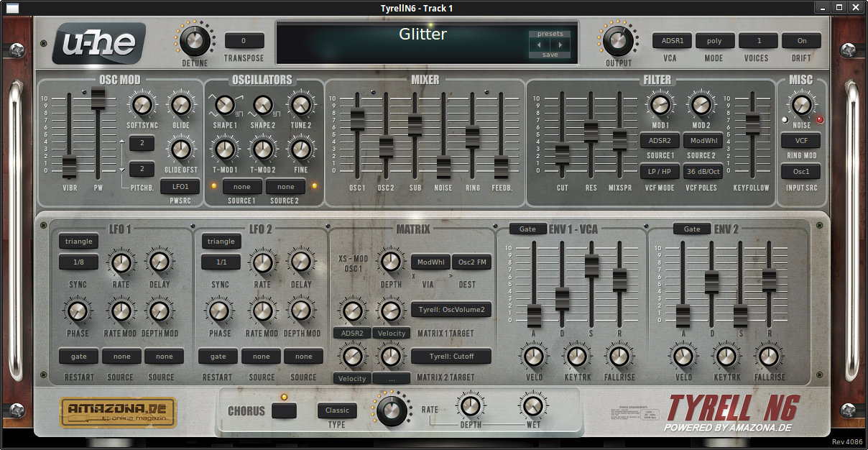The height and width of the screenshot is (450, 868).
Task: Open the LFO 2 sync 1/1 selector
Action: pyautogui.click(x=221, y=263)
